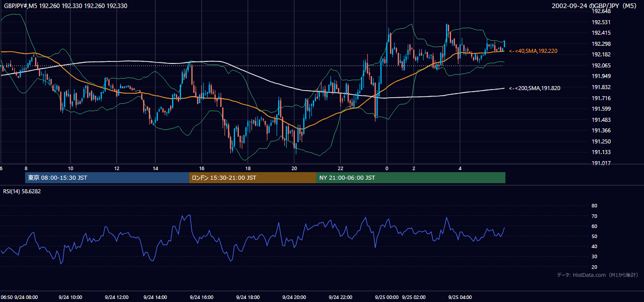Click the 9/24 16:00 bottom time label
644x302 pixels.
202,297
